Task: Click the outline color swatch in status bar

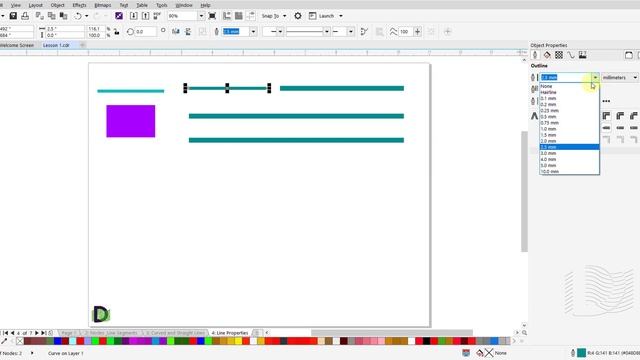Action: click(582, 353)
